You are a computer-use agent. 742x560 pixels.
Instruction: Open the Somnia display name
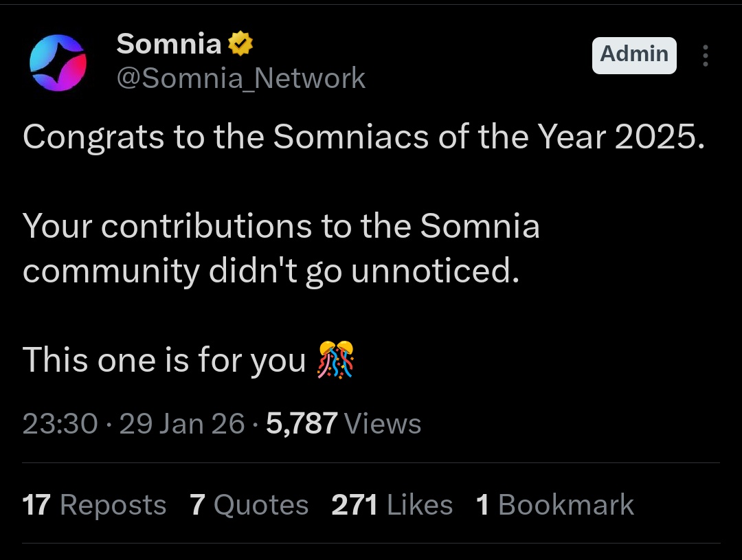[168, 45]
